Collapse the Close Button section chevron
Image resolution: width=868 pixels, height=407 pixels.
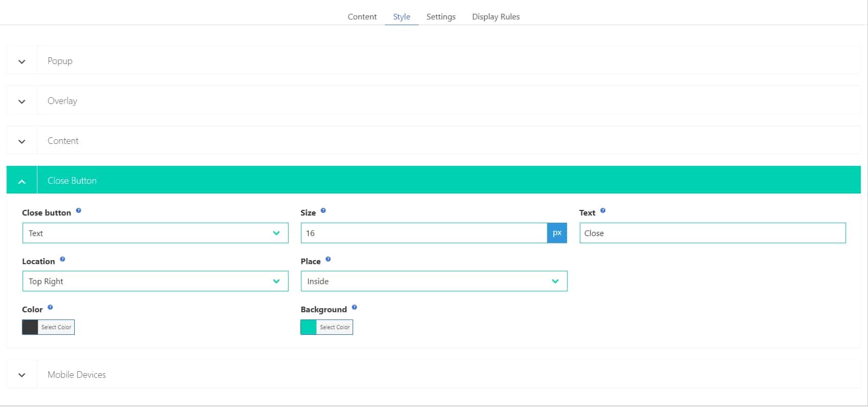tap(21, 181)
